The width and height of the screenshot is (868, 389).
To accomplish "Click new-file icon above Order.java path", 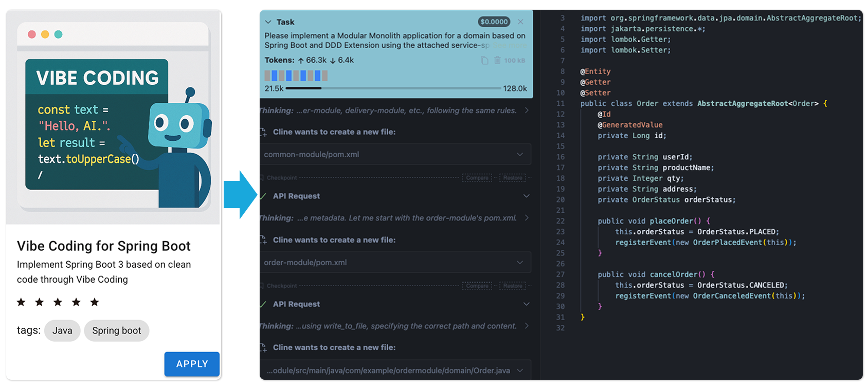I will tap(263, 348).
